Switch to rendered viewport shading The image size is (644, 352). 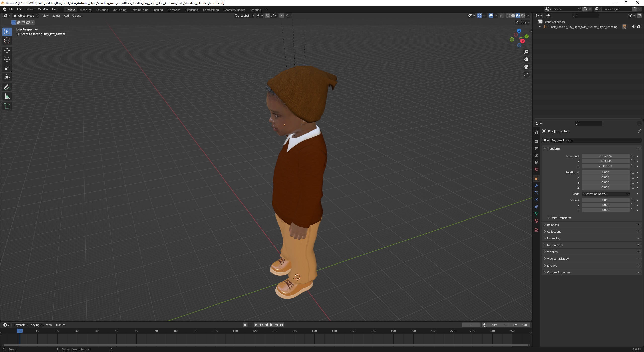pyautogui.click(x=523, y=16)
